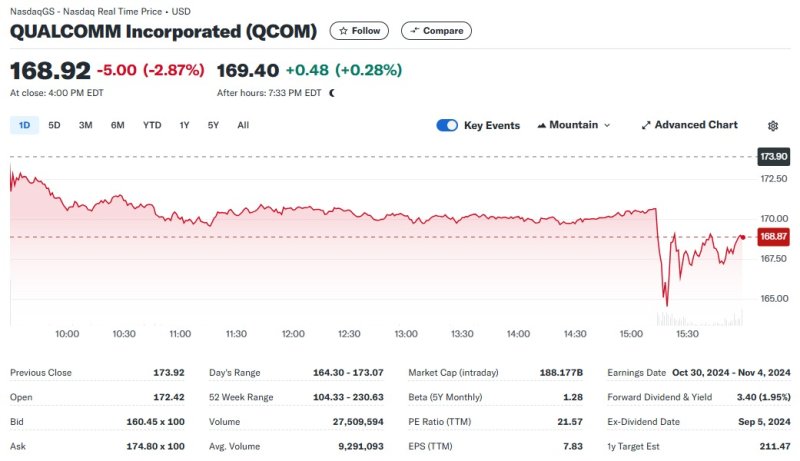Viewport: 800px width, 461px height.
Task: Select the All time range
Action: tap(243, 125)
